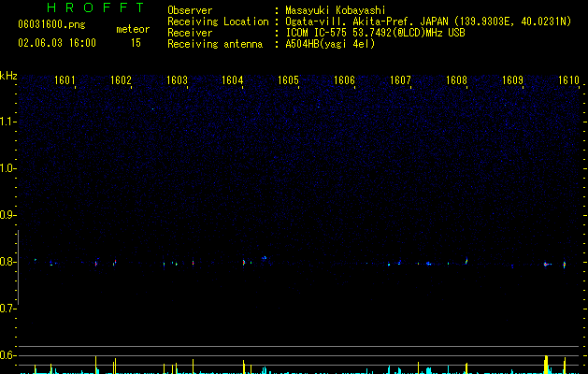The height and width of the screenshot is (374, 588).
Task: Click the meteor label
Action: click(133, 29)
